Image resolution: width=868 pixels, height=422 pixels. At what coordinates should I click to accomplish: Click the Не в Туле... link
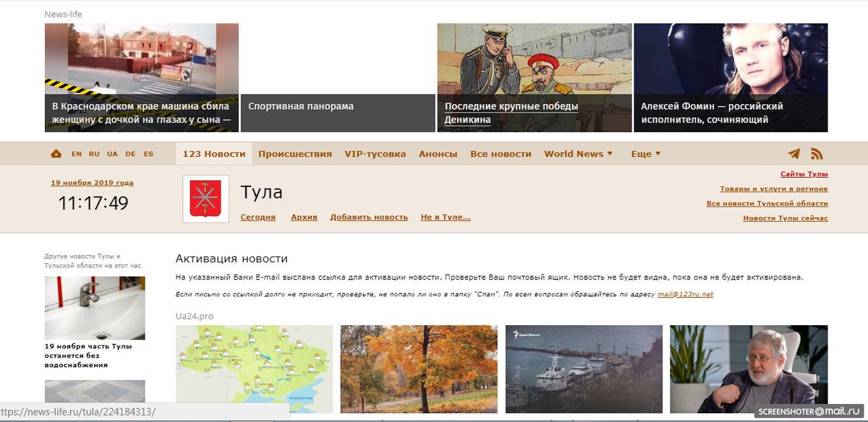coord(446,217)
